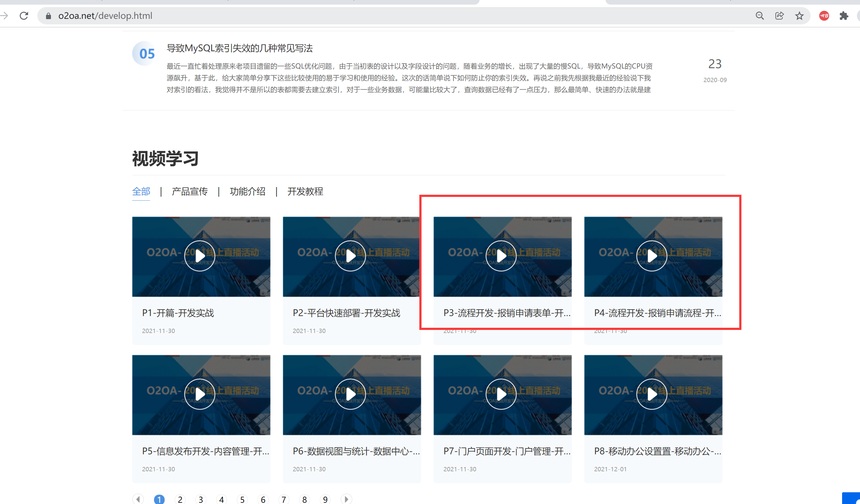Click the share page icon in the address bar
The image size is (860, 504).
click(x=779, y=16)
